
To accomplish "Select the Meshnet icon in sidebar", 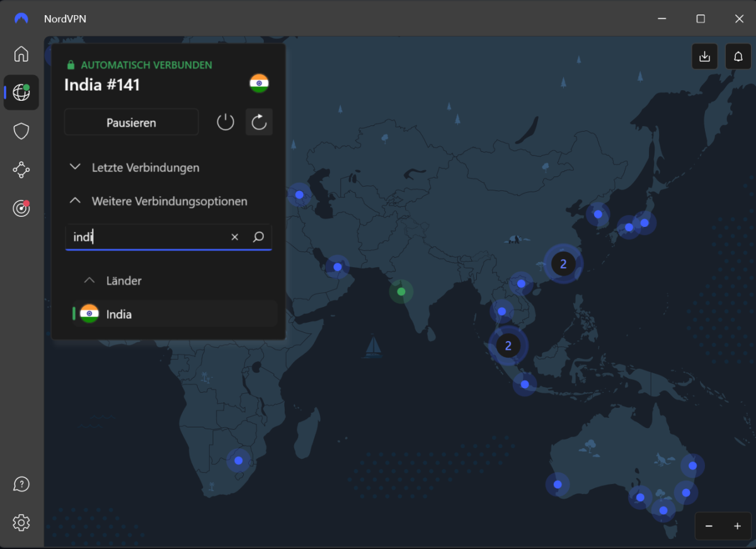I will click(x=21, y=170).
